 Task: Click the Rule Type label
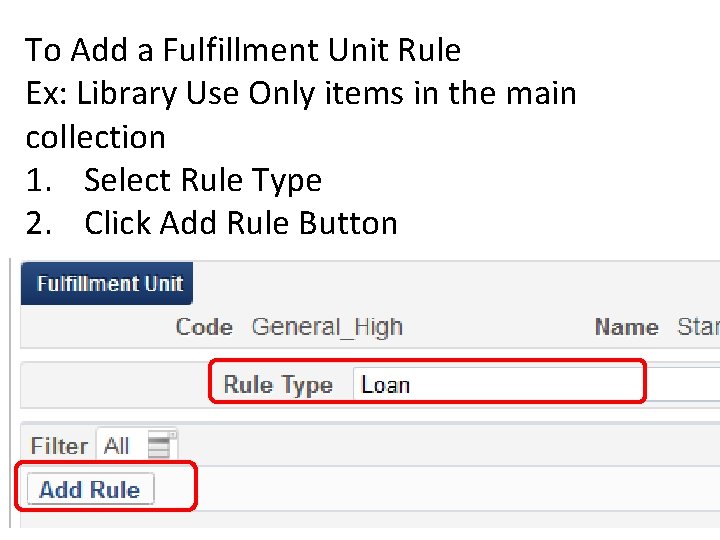pyautogui.click(x=277, y=385)
